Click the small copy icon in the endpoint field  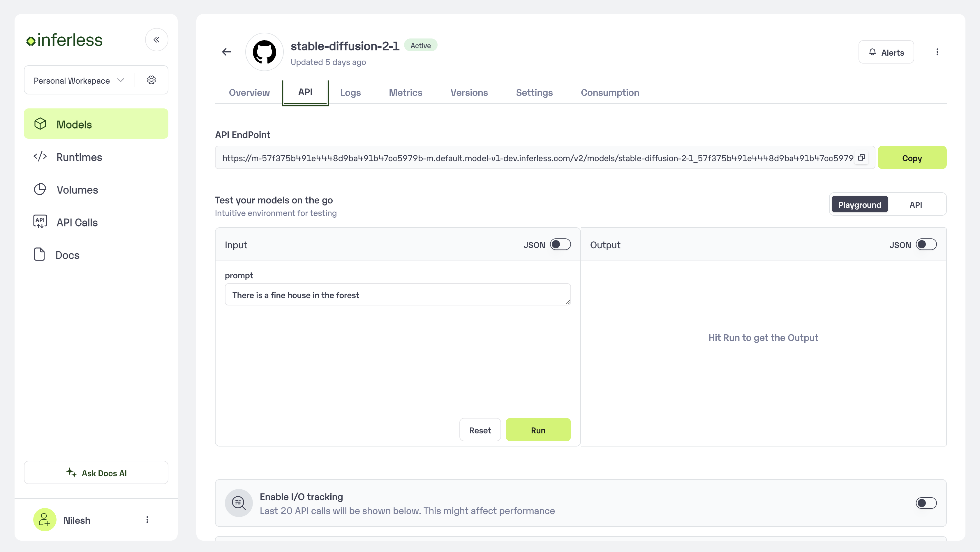click(x=861, y=158)
